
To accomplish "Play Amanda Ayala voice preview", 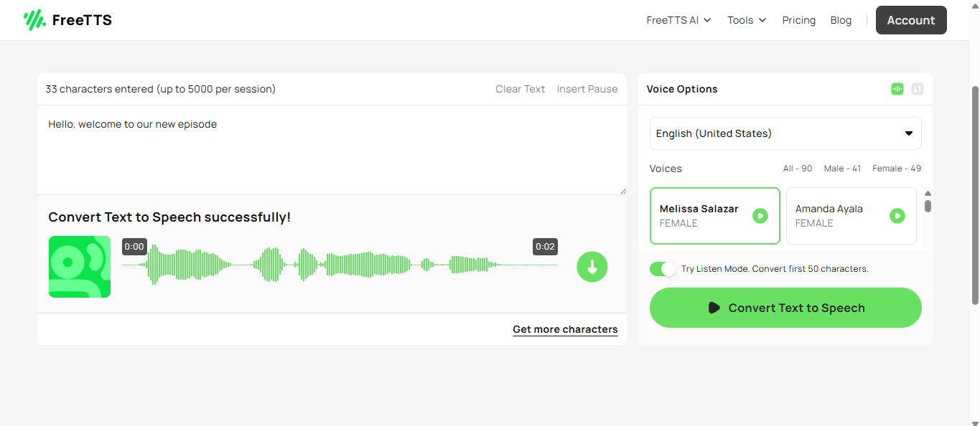I will click(897, 216).
